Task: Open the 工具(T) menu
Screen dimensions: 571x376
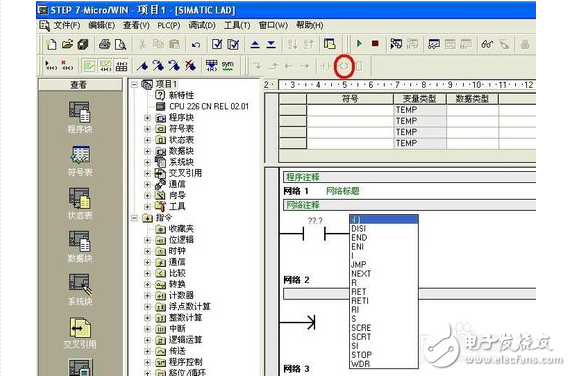Action: click(237, 25)
